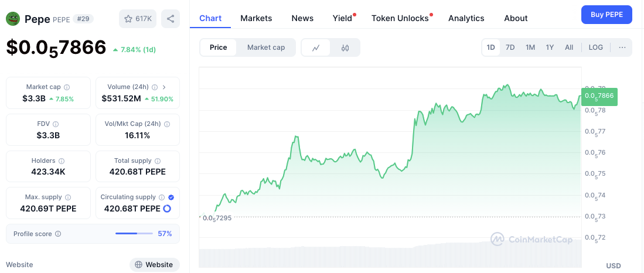This screenshot has width=644, height=273.
Task: Set chart range to 1M
Action: pos(530,47)
